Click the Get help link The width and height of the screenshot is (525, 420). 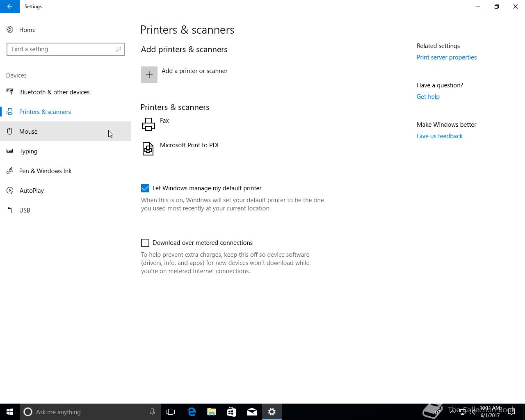click(x=428, y=97)
